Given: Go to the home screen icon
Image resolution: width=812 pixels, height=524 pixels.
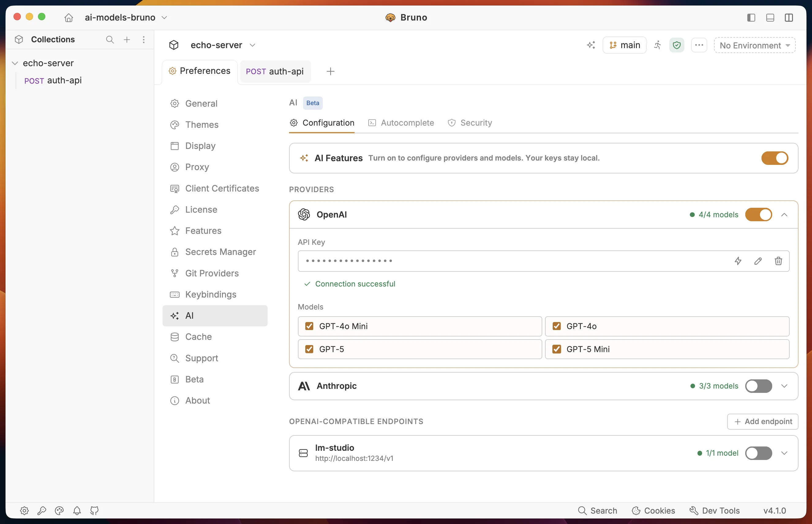Looking at the screenshot, I should click(69, 17).
